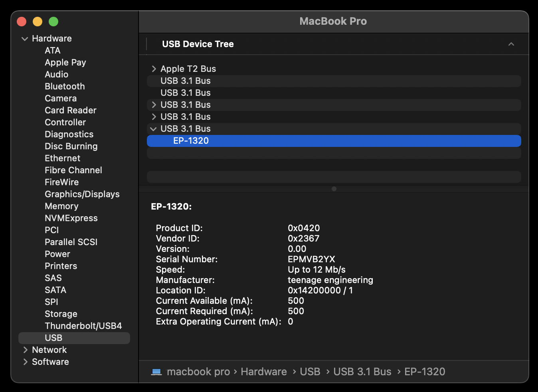Select Fibre Channel in the sidebar

pos(73,170)
